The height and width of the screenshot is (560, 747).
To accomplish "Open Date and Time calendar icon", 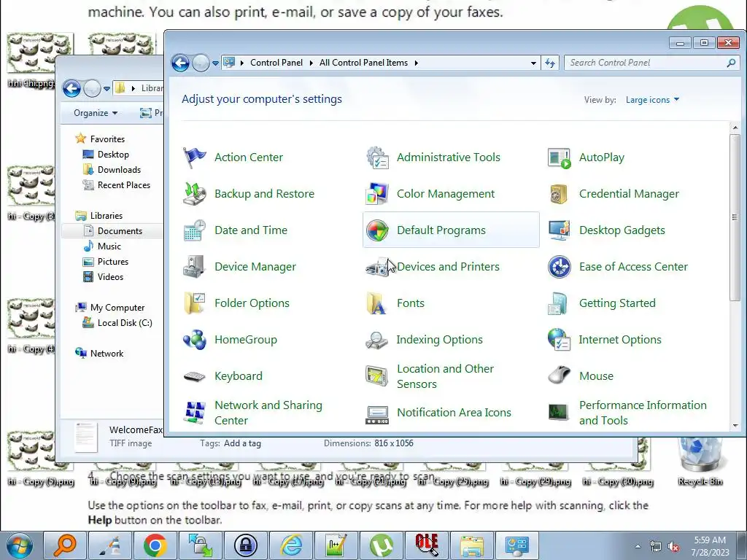I will point(194,230).
